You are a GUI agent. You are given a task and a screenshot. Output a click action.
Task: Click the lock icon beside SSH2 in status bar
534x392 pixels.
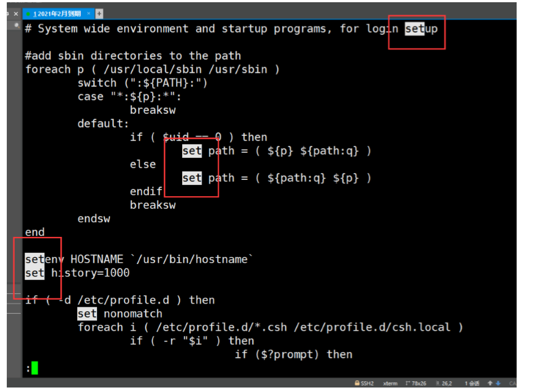(357, 383)
